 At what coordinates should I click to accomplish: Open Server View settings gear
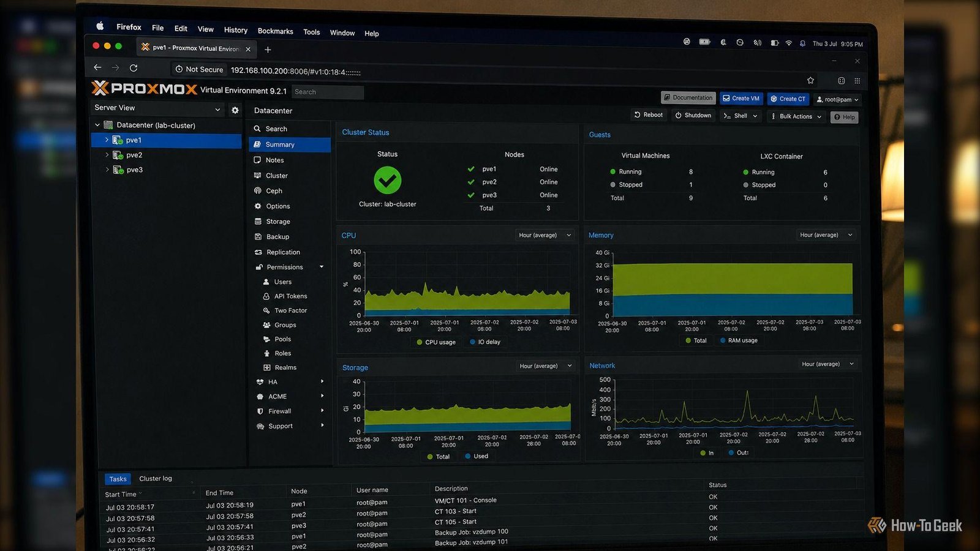235,110
